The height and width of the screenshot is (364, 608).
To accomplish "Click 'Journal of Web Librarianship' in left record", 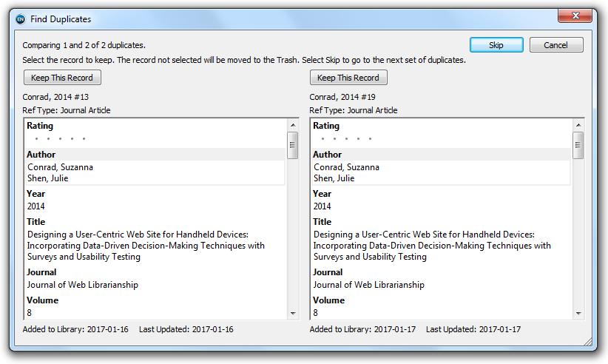I will 83,285.
